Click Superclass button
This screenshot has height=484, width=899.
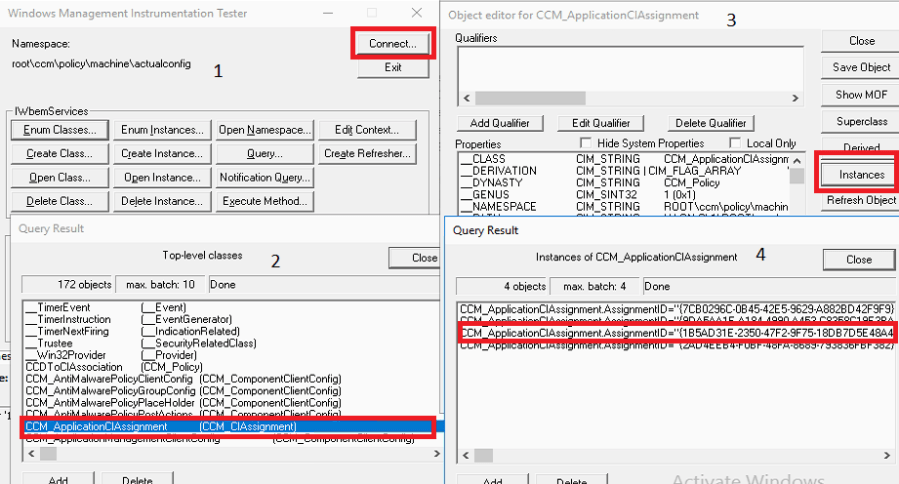(861, 122)
